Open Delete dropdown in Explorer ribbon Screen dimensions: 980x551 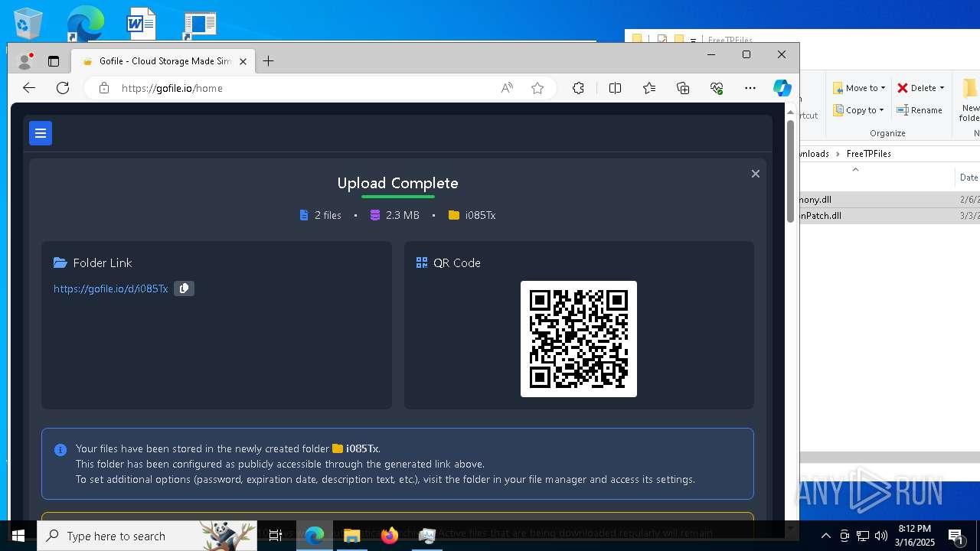pos(920,88)
